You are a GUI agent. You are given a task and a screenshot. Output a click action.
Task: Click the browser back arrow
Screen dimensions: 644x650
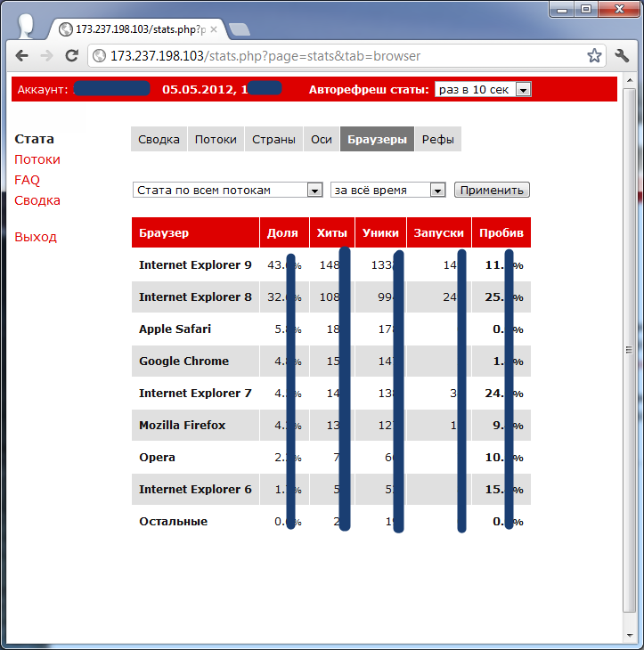coord(22,55)
